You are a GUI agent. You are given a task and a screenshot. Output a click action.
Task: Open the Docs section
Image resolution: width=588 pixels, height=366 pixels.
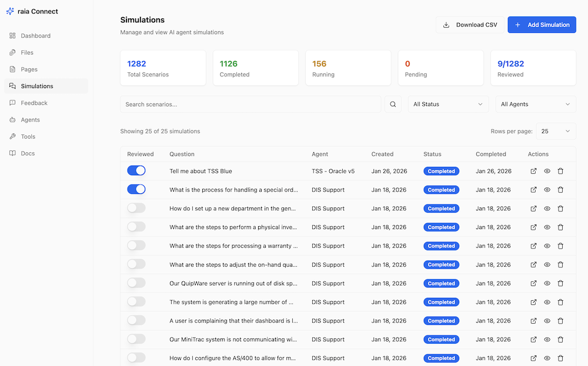click(26, 153)
